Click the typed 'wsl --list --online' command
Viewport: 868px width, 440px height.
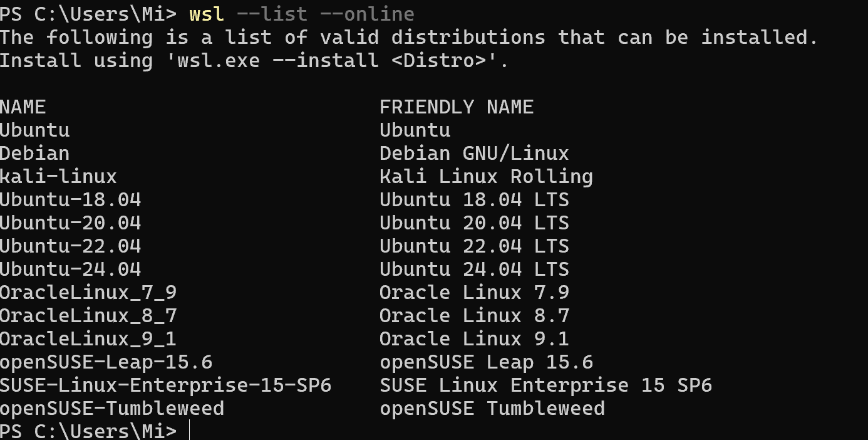[x=301, y=14]
